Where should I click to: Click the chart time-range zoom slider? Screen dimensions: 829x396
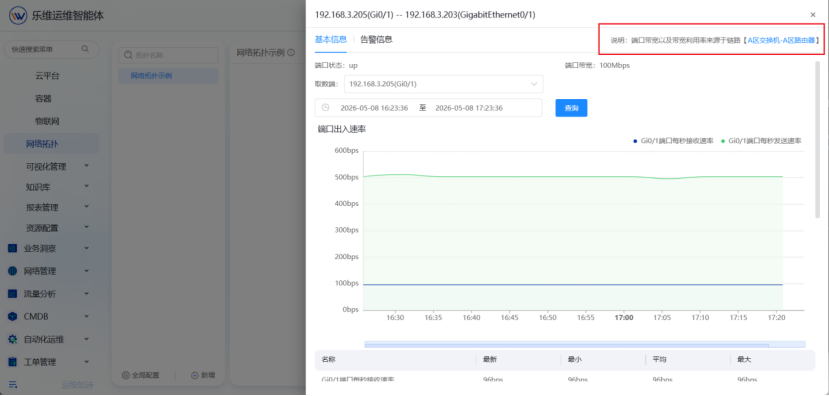pos(585,344)
